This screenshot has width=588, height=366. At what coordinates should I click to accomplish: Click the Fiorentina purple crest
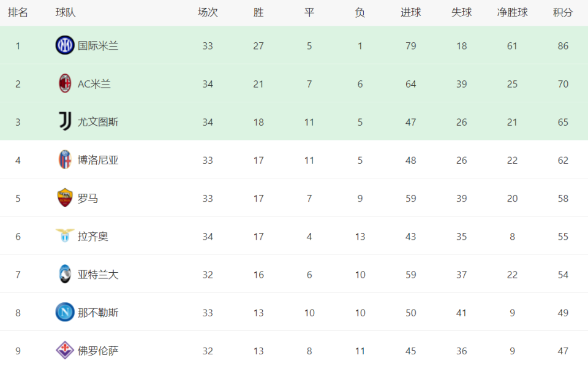click(x=65, y=350)
